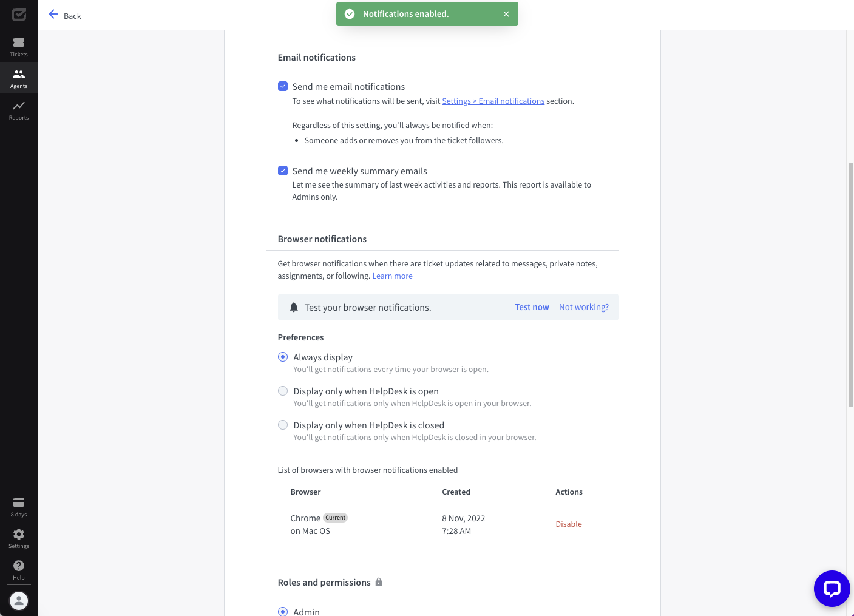Go to the Agents section icon
854x616 pixels.
19,74
